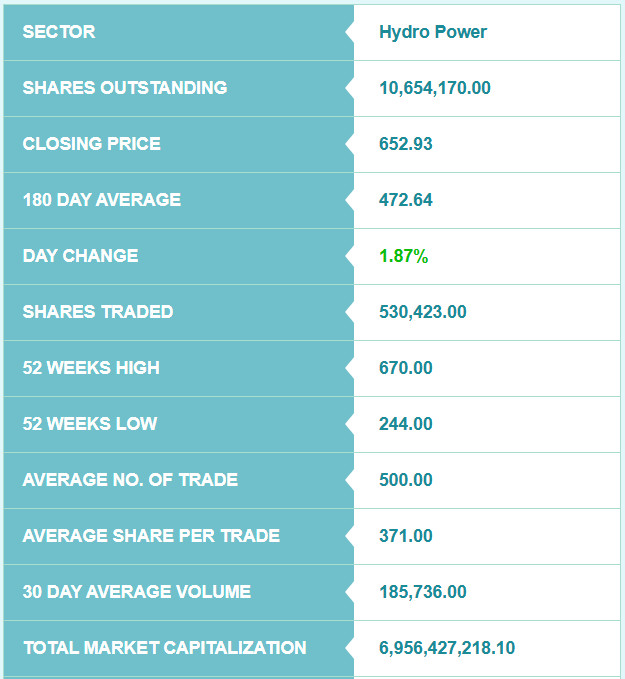Image resolution: width=625 pixels, height=679 pixels.
Task: Click the CLOSING PRICE label
Action: point(91,144)
